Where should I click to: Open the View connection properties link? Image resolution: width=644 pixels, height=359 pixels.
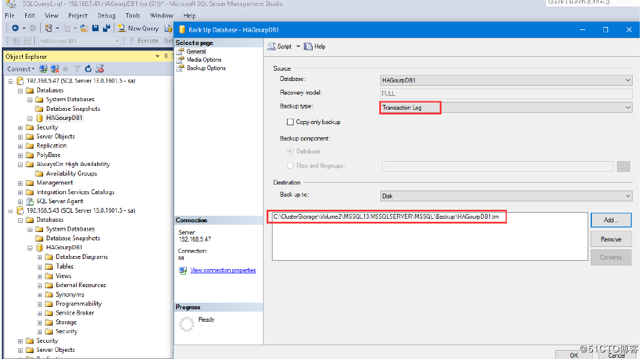pos(223,270)
